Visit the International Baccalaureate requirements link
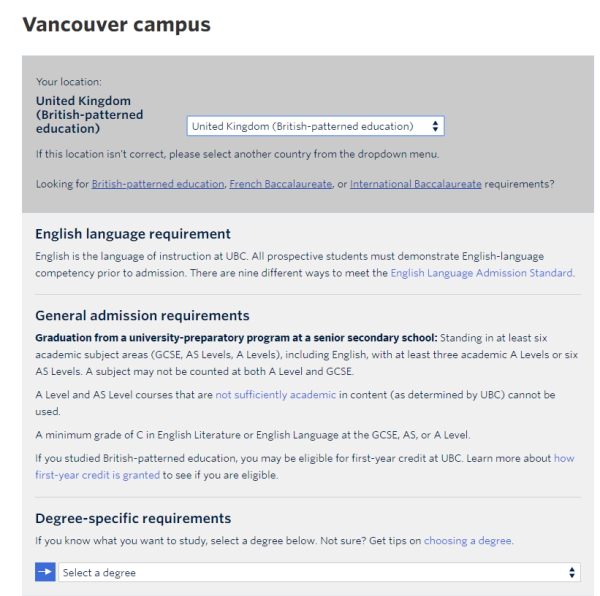600x596 pixels. (x=416, y=184)
